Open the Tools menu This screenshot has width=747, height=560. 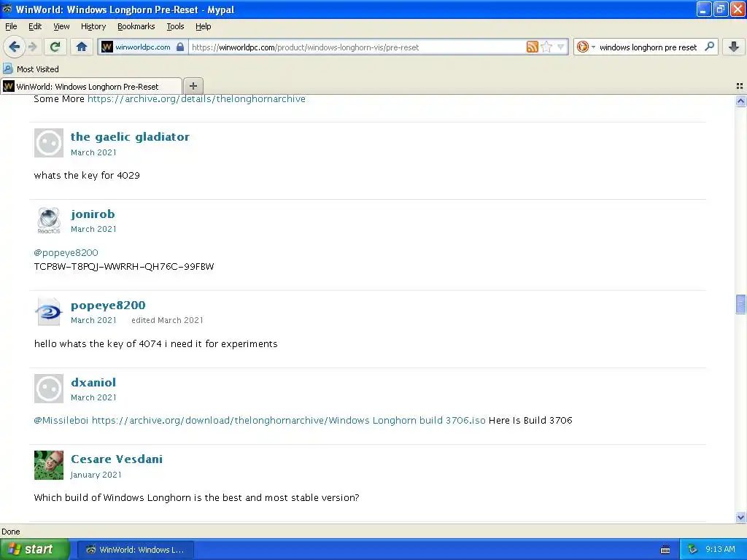(x=175, y=26)
